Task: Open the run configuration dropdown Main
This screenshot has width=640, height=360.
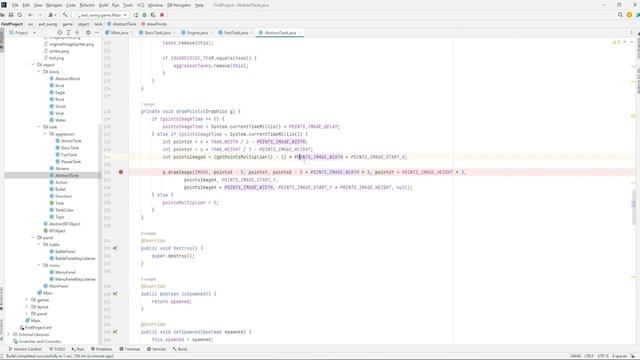Action: (102, 15)
